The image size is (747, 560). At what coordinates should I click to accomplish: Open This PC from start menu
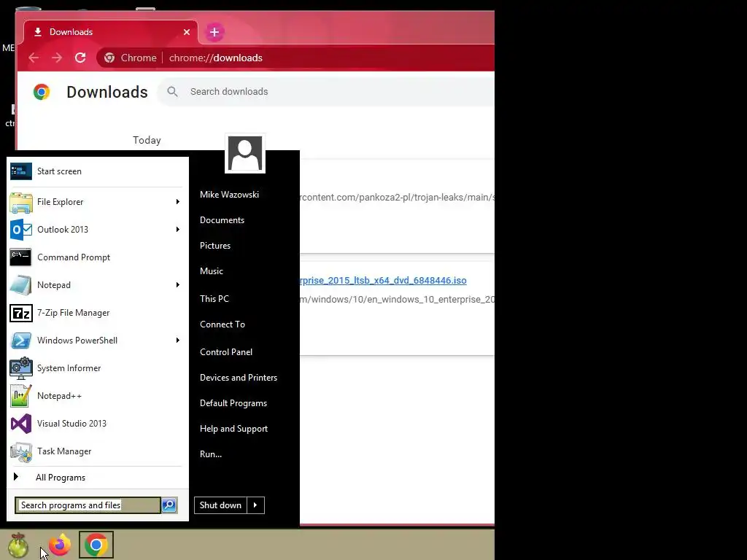(x=214, y=298)
